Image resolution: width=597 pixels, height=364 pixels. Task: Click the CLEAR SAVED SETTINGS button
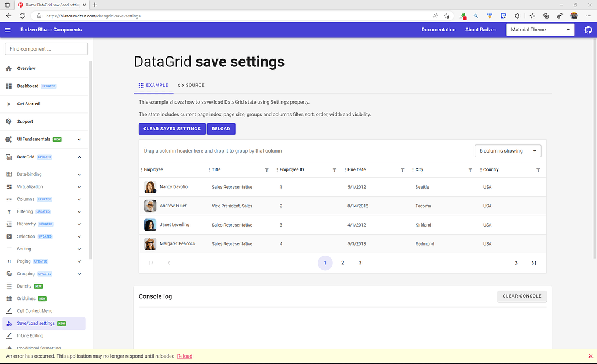pos(171,129)
